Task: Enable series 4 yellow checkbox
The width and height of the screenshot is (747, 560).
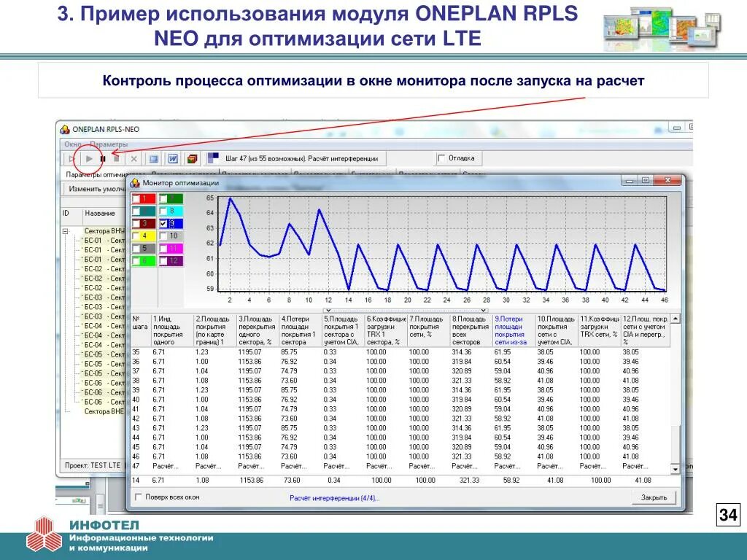Action: [136, 236]
